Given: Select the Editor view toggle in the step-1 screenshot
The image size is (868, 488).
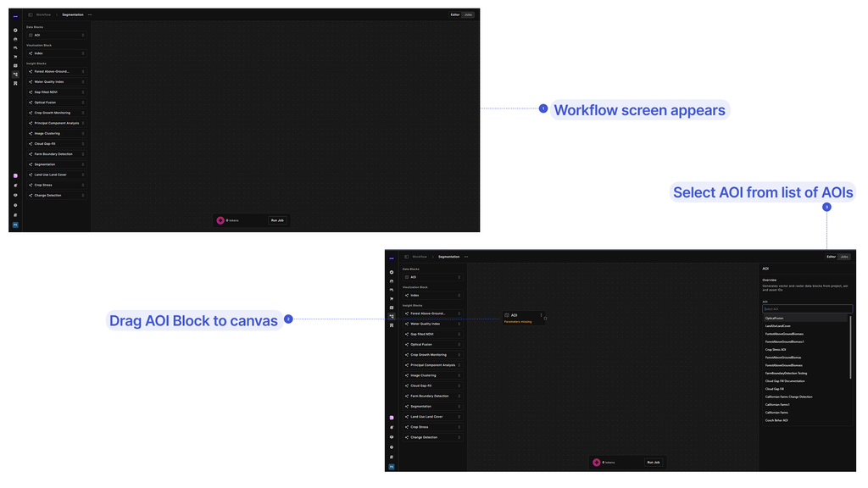Looking at the screenshot, I should pyautogui.click(x=455, y=15).
